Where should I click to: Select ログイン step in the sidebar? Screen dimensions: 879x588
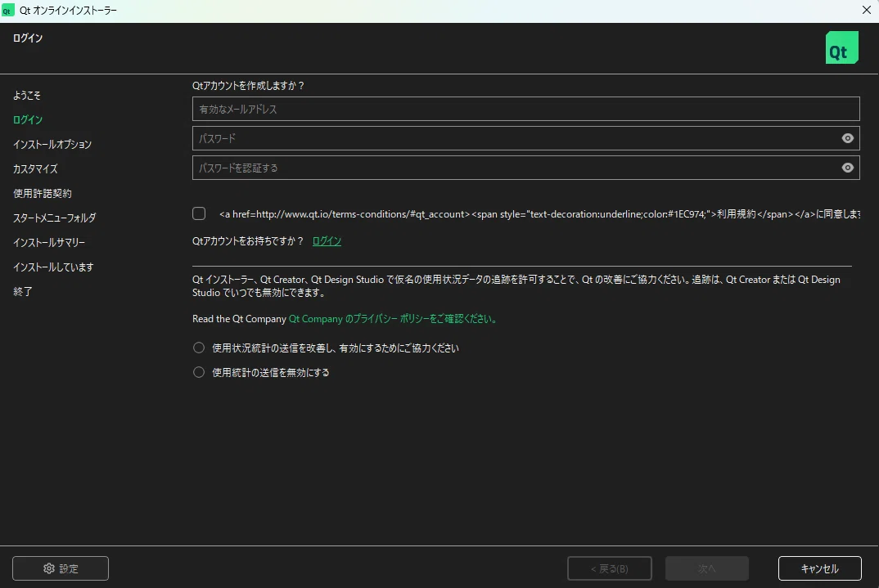[28, 120]
